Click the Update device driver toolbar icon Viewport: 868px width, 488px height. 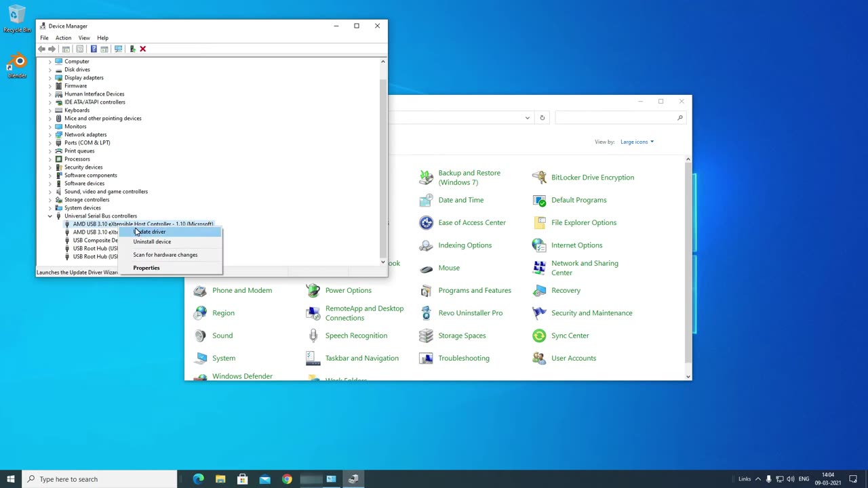tap(132, 49)
